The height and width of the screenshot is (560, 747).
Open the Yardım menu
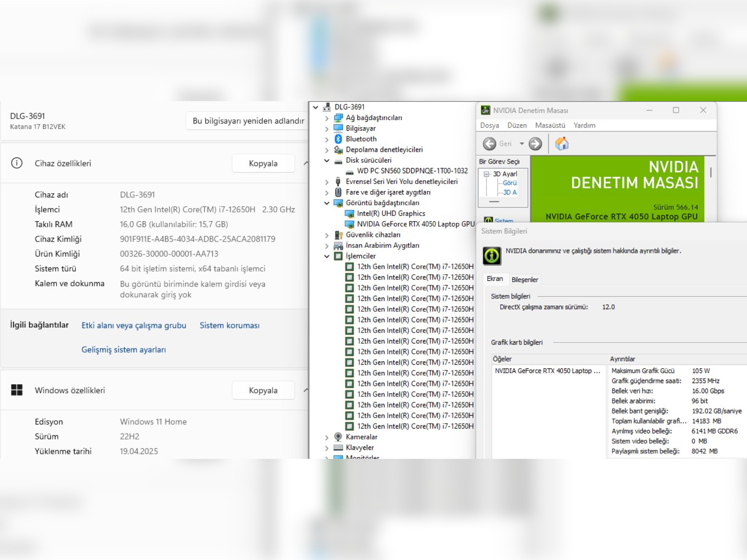click(585, 125)
